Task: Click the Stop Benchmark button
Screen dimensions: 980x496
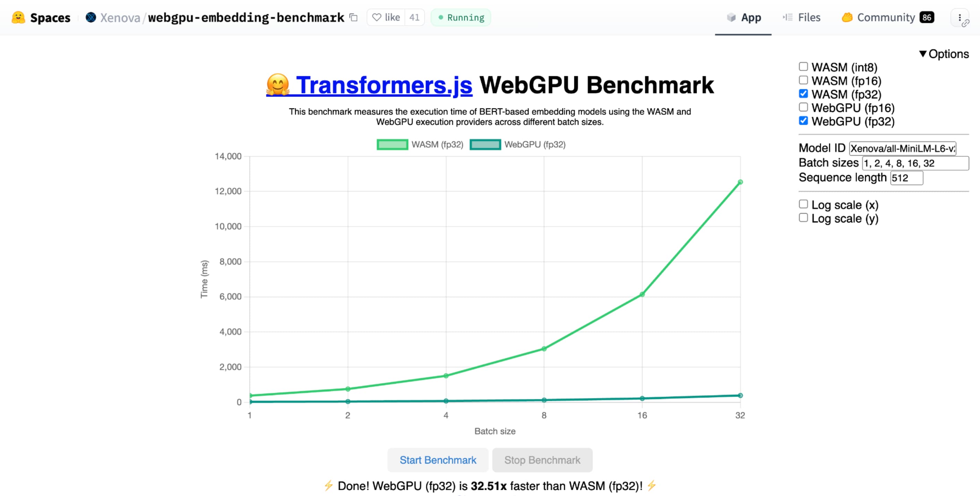Action: (542, 460)
